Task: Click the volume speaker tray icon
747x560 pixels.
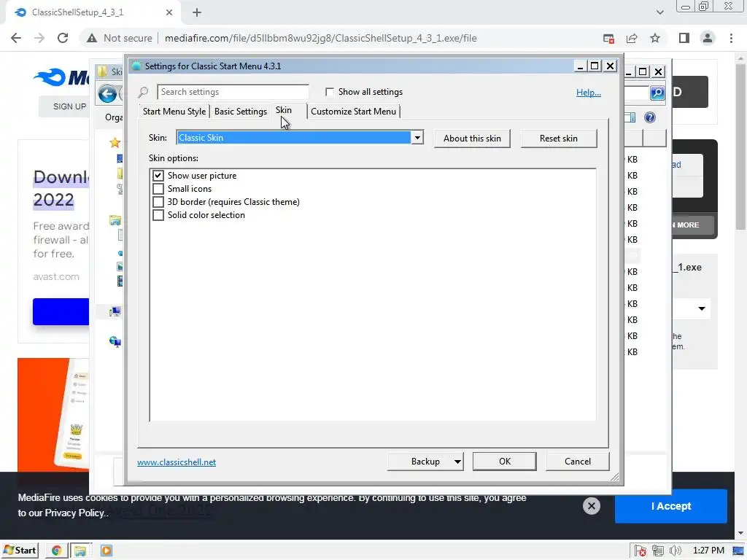Action: coord(675,551)
